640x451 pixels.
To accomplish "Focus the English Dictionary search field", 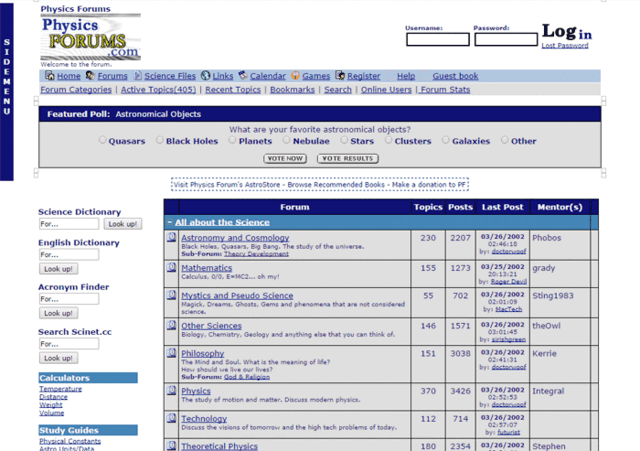I will pyautogui.click(x=69, y=255).
